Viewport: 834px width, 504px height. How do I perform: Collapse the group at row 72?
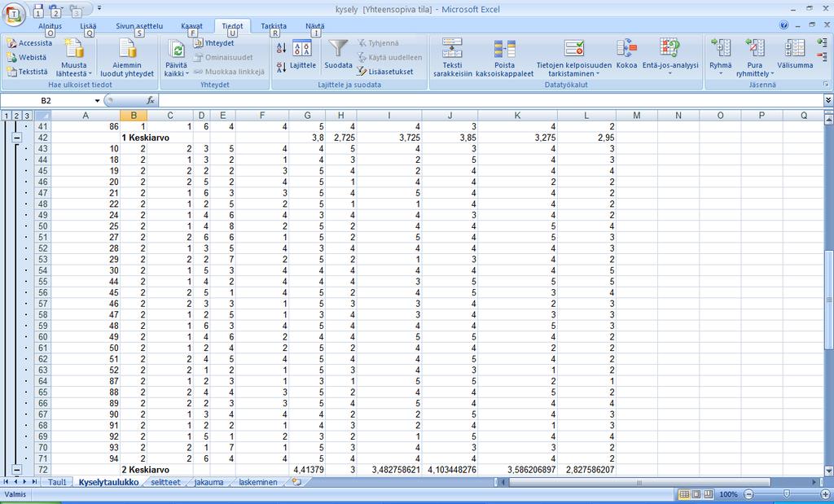click(x=17, y=470)
